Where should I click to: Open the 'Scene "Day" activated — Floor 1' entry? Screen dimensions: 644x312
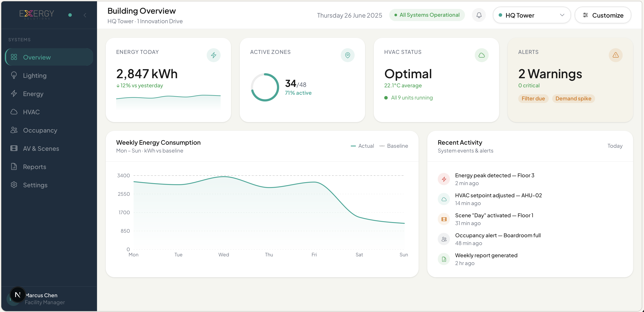pyautogui.click(x=530, y=219)
